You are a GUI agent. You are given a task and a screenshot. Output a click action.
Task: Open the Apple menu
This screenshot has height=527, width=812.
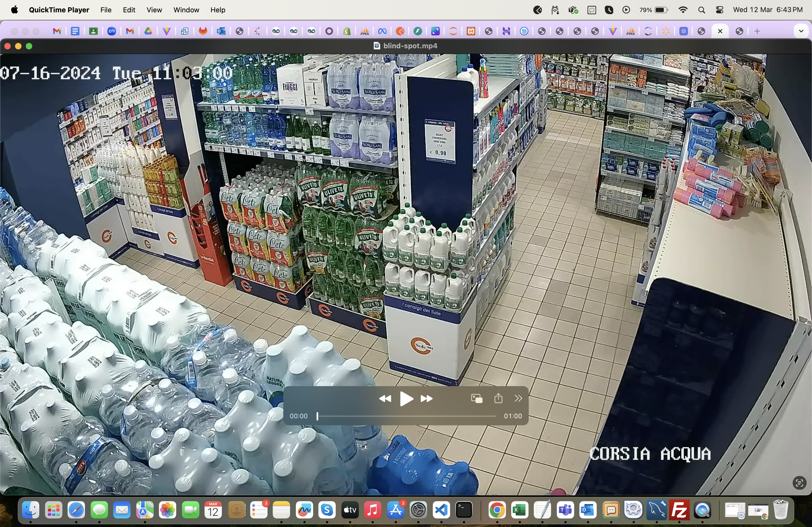coord(14,10)
